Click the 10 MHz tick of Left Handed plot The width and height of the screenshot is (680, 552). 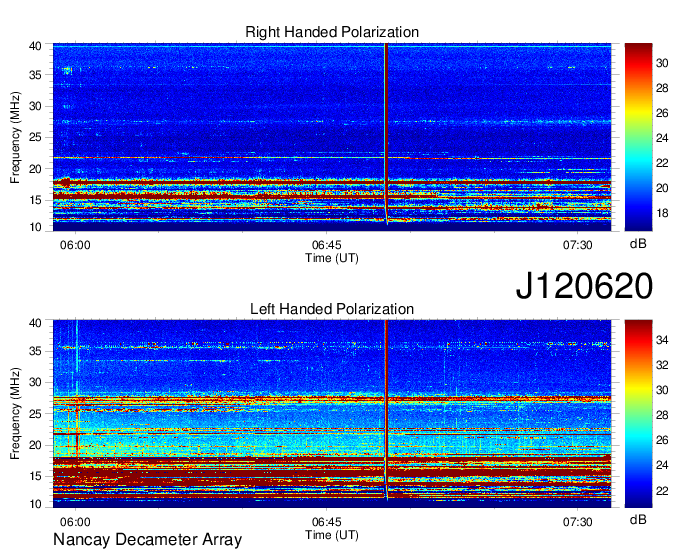pos(35,503)
